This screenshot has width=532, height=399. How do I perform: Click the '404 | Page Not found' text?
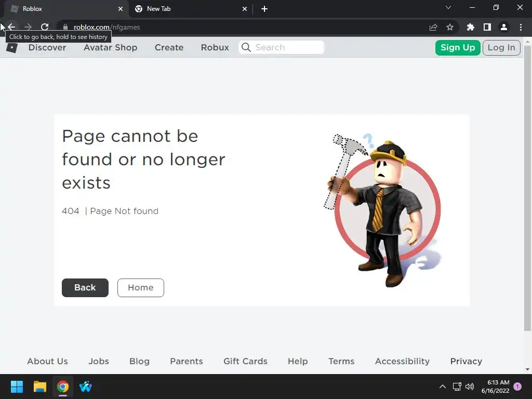(x=110, y=211)
